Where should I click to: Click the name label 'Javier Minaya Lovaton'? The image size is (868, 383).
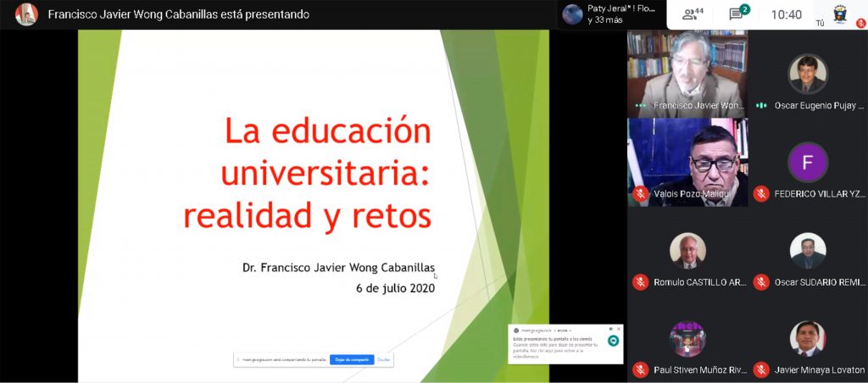(819, 369)
